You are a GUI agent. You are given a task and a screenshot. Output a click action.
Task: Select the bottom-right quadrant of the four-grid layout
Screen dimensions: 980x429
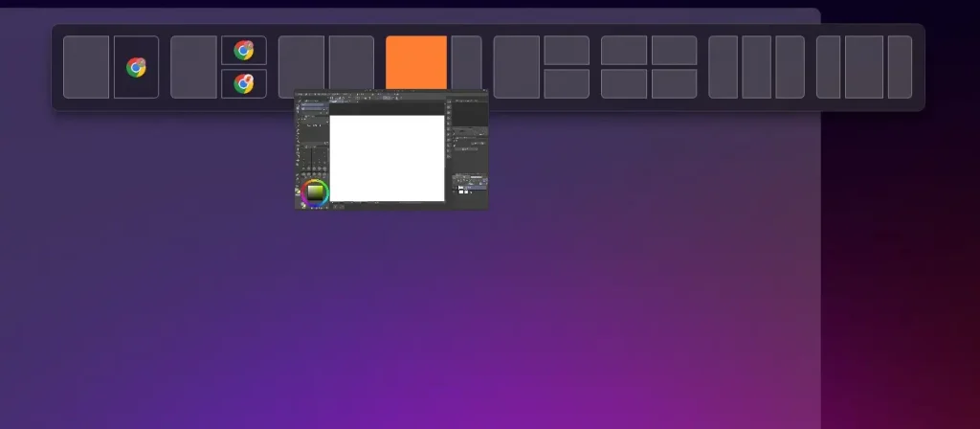[x=674, y=83]
